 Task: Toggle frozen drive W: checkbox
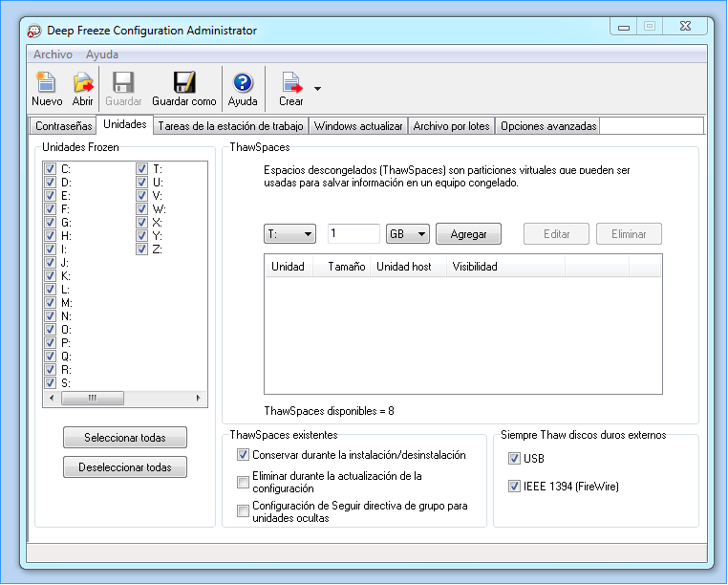pos(141,209)
